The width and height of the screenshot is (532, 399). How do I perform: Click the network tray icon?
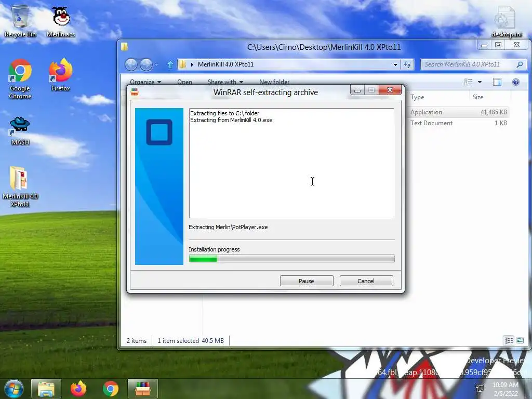[480, 389]
